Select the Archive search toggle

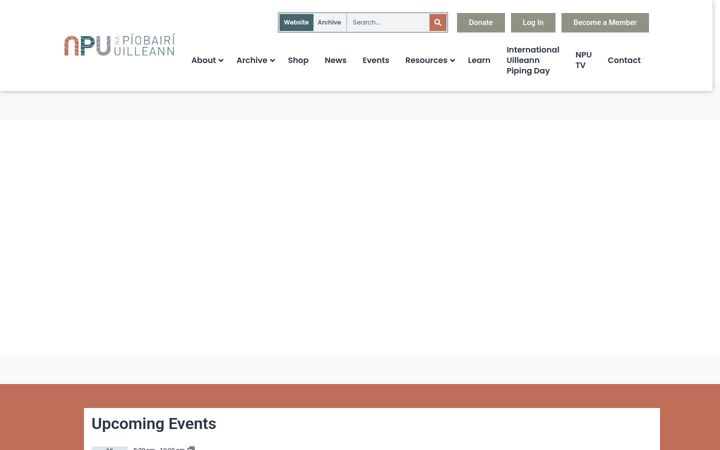click(x=329, y=22)
